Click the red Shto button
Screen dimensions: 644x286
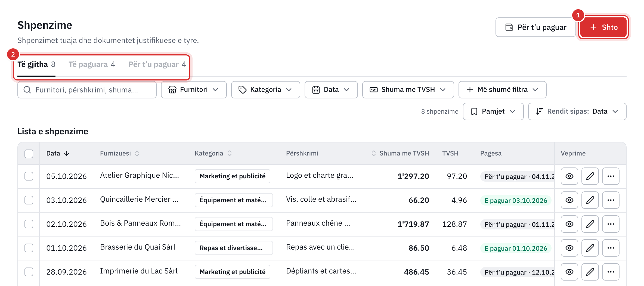click(603, 27)
